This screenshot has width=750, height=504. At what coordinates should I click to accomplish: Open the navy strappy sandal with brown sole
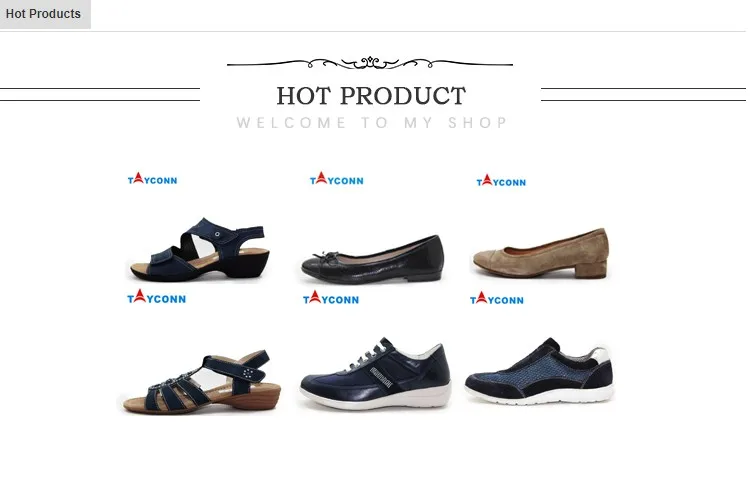201,382
